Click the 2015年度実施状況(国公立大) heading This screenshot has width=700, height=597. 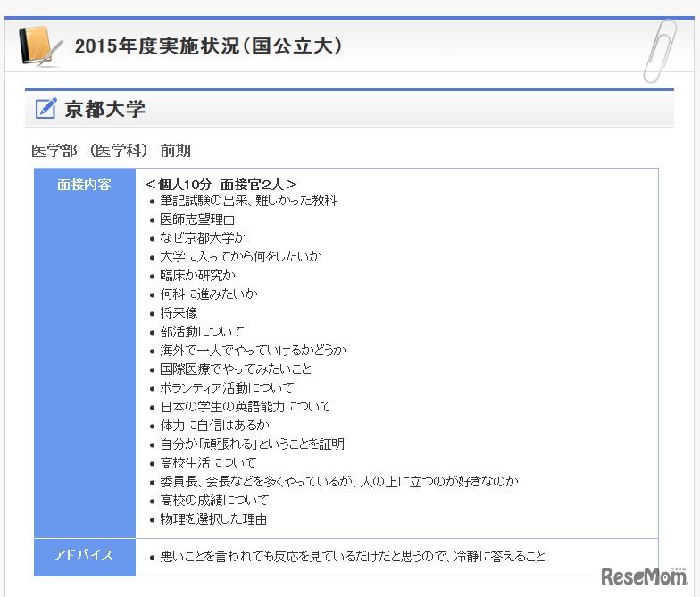pyautogui.click(x=208, y=46)
